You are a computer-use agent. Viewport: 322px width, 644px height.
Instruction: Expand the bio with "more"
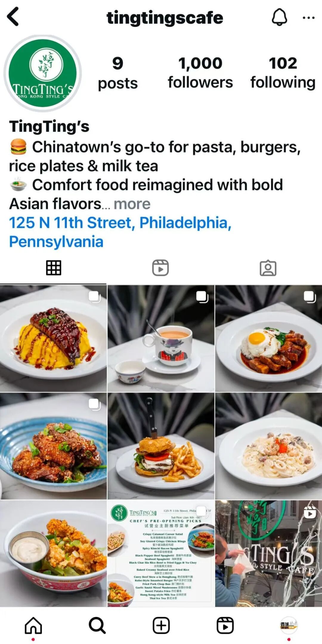pyautogui.click(x=132, y=204)
